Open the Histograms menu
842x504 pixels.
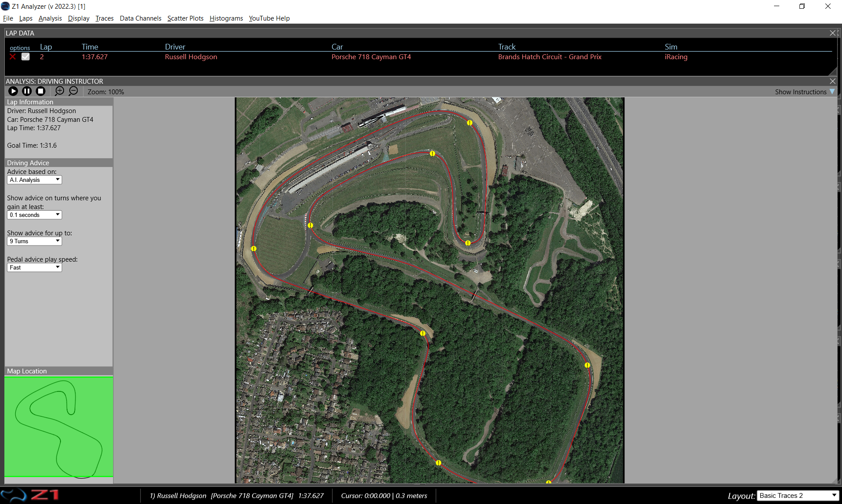pos(226,18)
